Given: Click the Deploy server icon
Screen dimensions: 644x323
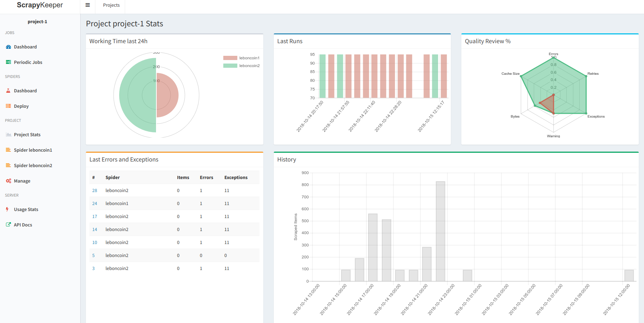Looking at the screenshot, I should click(x=8, y=106).
